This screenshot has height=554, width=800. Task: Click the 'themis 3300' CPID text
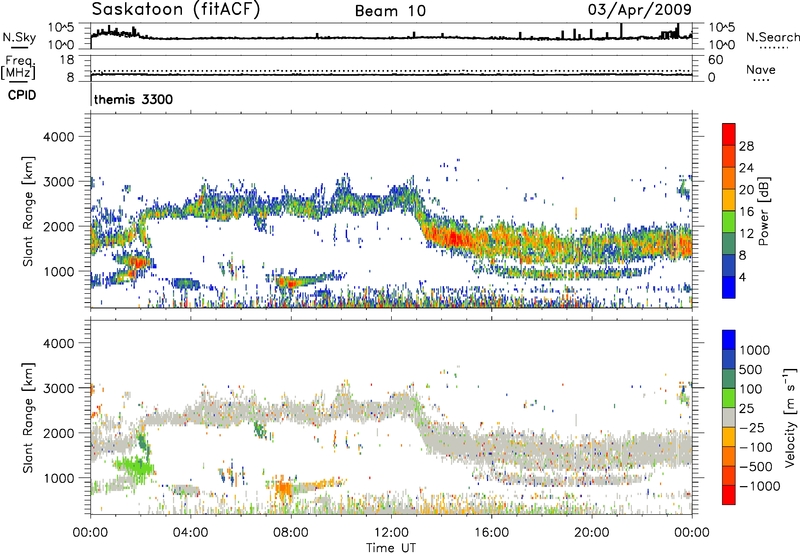pos(134,99)
